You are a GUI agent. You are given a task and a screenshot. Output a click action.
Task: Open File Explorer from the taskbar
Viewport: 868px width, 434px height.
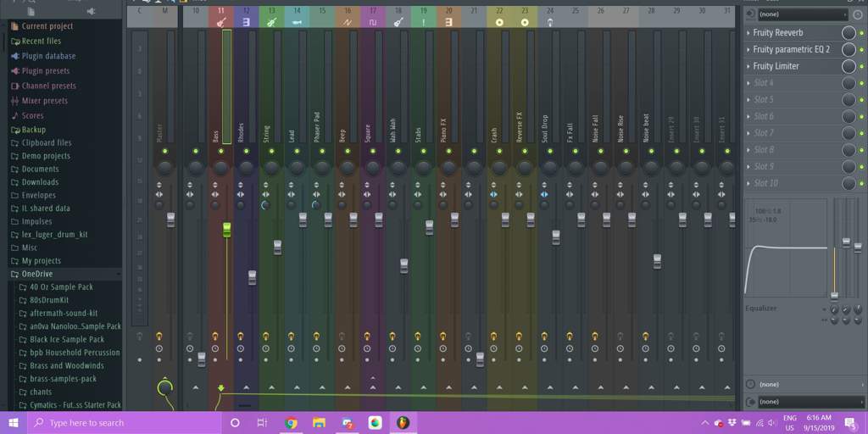[x=319, y=423]
